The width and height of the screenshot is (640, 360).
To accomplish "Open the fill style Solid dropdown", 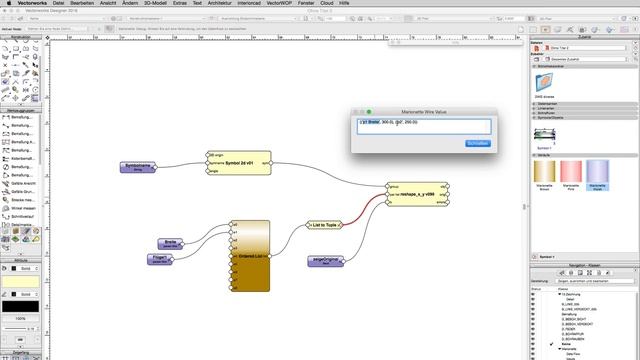I will point(28,268).
